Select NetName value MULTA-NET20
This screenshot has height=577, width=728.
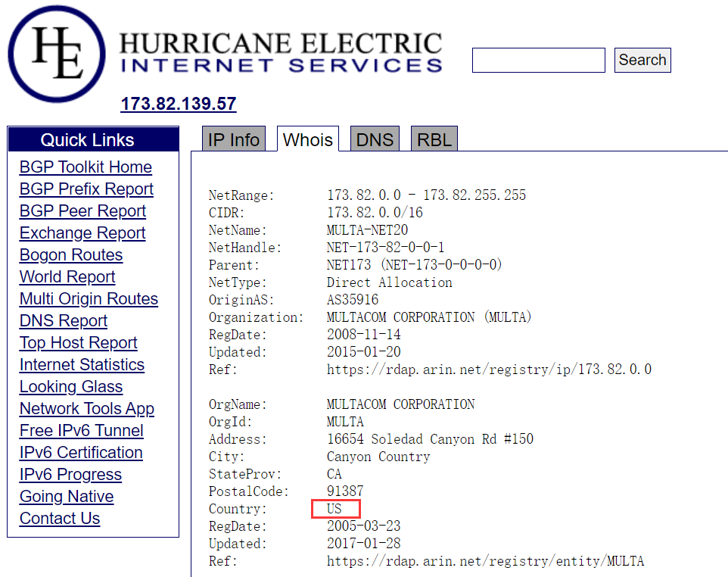[x=367, y=230]
